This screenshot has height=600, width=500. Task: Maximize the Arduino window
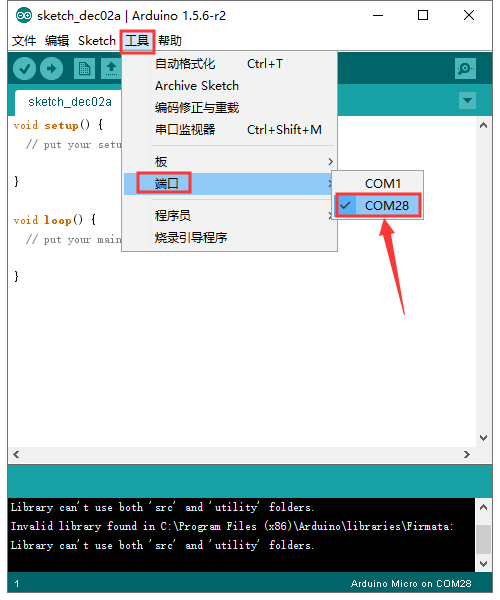tap(423, 16)
